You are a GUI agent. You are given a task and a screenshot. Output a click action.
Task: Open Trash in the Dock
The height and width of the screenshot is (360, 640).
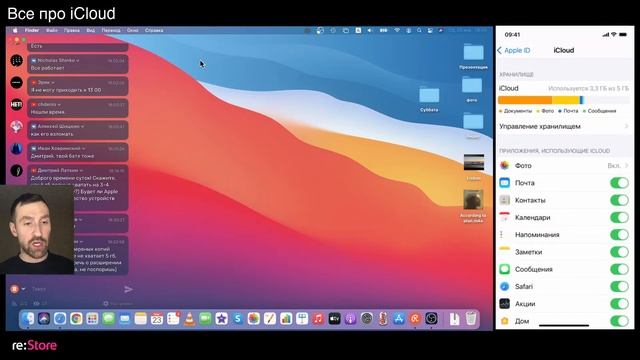click(x=471, y=318)
